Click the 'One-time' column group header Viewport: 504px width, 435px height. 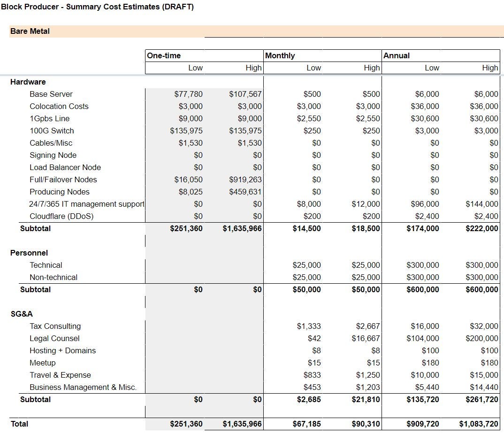(x=164, y=55)
